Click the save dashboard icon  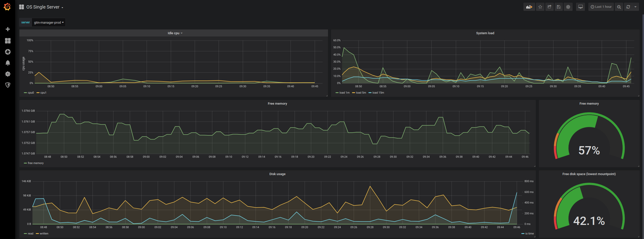pyautogui.click(x=558, y=7)
